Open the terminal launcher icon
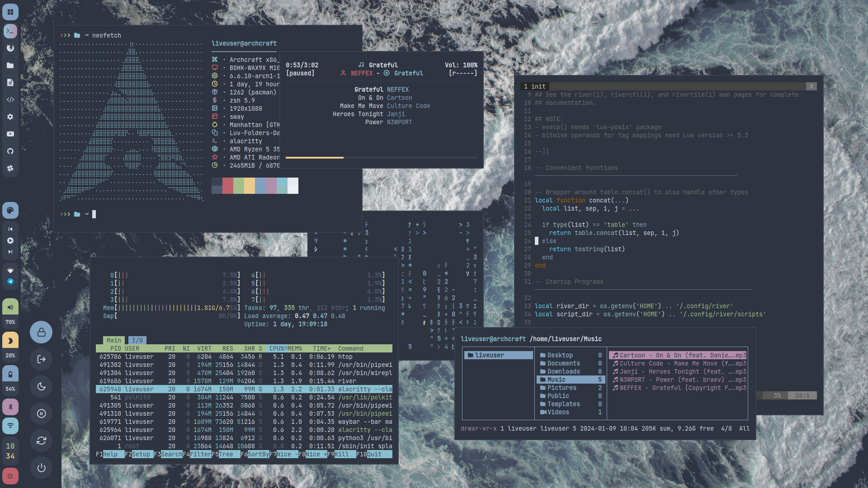Screen dimensions: 868x488 click(x=10, y=31)
